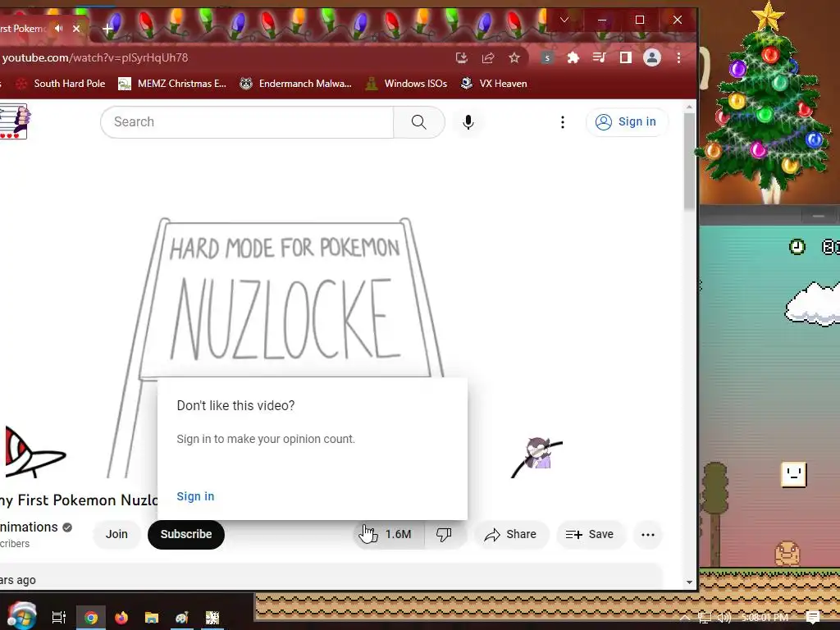Open MEMZ Christmas bookmark
This screenshot has height=630, width=840.
[172, 84]
